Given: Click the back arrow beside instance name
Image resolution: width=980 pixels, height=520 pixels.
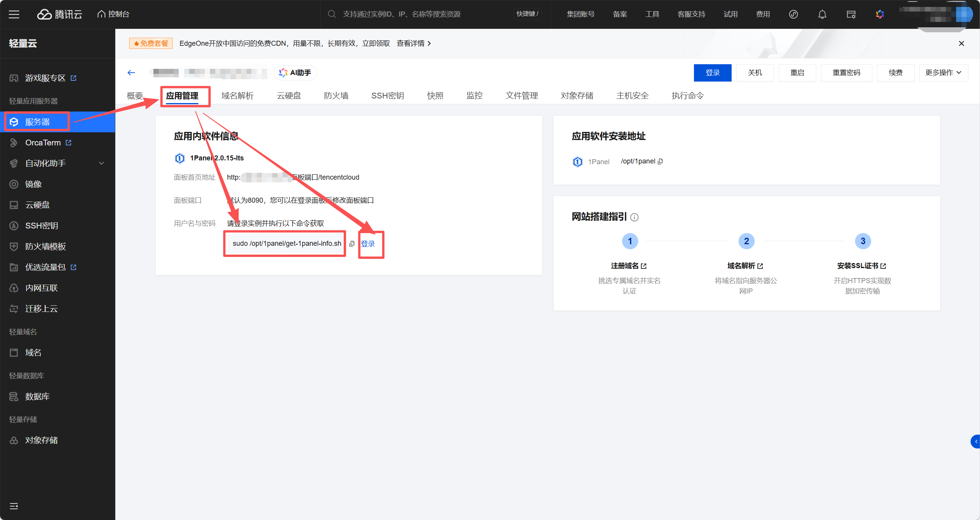Looking at the screenshot, I should 131,73.
